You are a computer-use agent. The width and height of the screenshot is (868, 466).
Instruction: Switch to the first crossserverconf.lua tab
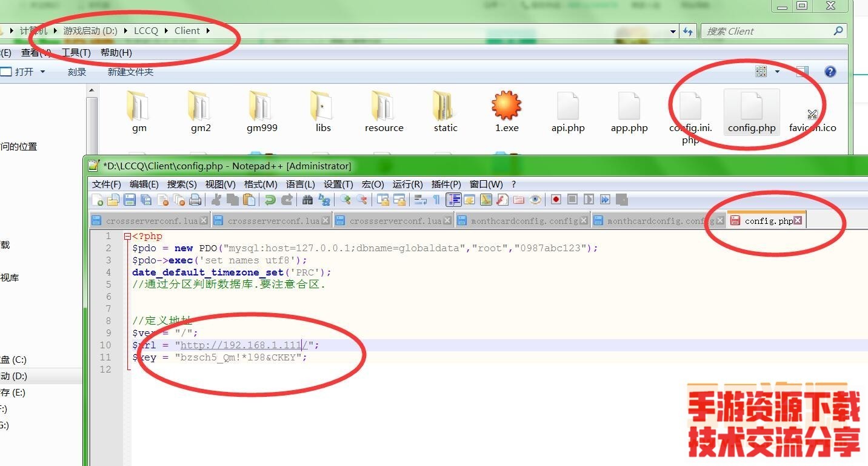click(151, 221)
